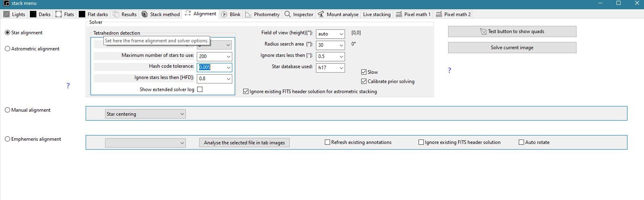This screenshot has height=200, width=644.
Task: Click the stack menu window icon
Action: tap(6, 3)
